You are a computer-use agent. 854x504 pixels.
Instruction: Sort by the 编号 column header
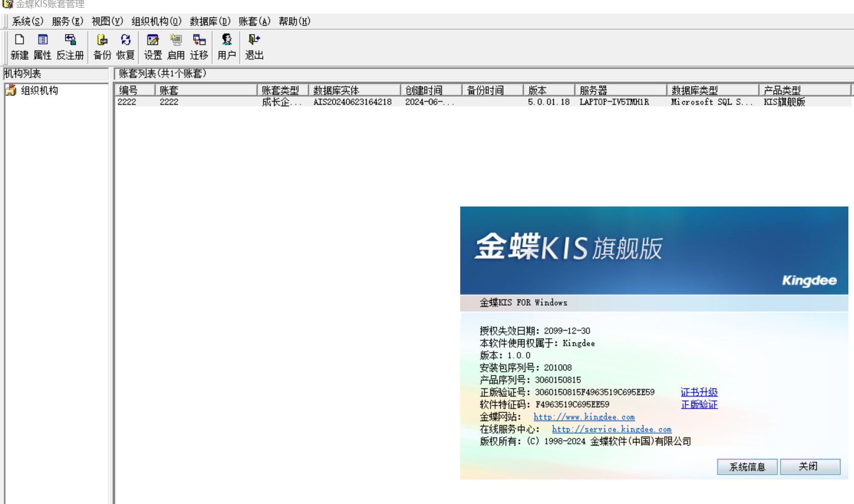[134, 90]
